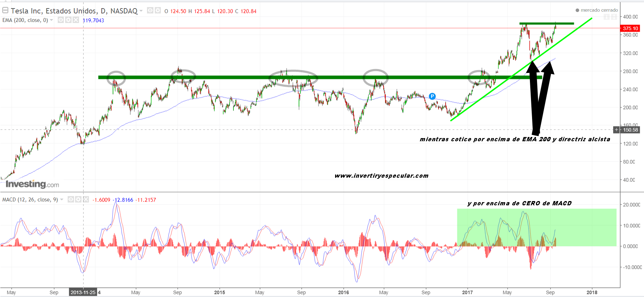Image resolution: width=644 pixels, height=297 pixels.
Task: Click the 2013-11-25 date label on time axis
Action: coord(83,292)
